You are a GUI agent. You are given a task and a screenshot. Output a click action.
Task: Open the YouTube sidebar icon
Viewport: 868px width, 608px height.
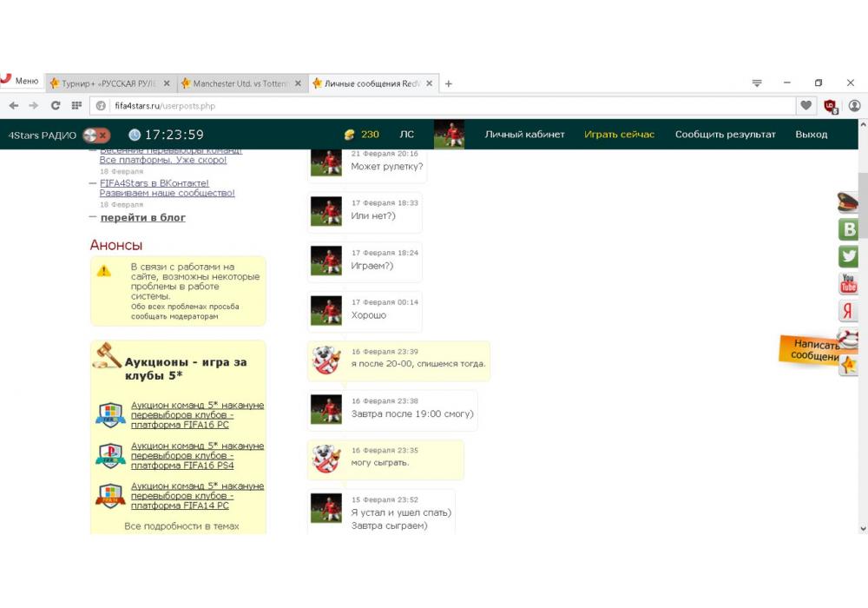click(849, 283)
